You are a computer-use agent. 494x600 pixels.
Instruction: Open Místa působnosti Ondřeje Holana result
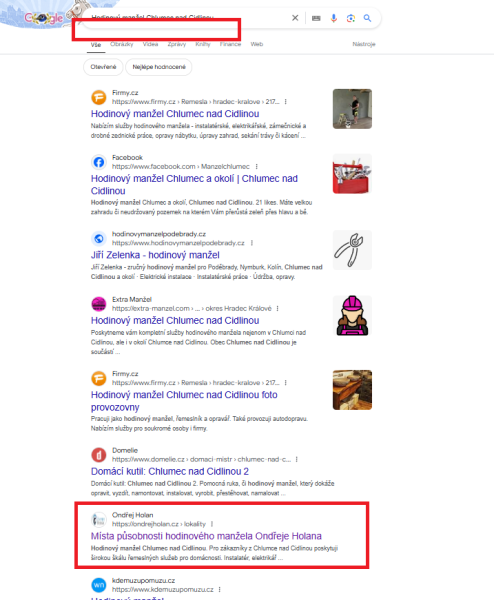206,536
